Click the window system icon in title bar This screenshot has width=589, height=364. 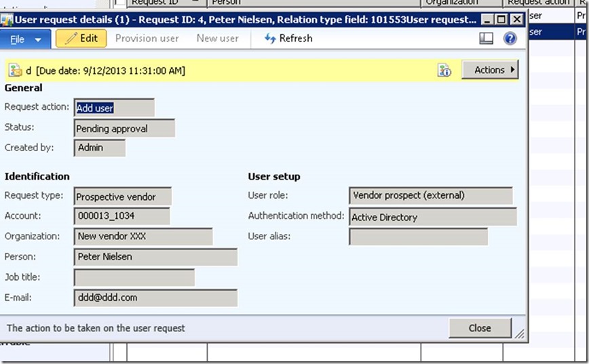pos(8,20)
